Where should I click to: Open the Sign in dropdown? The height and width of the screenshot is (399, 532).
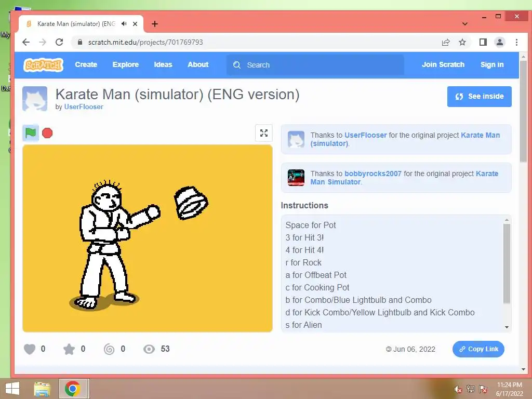[x=492, y=64]
